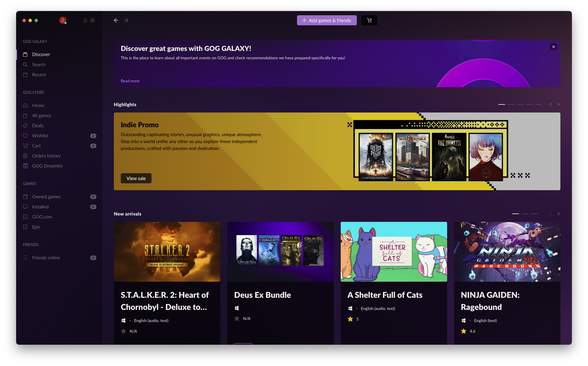The image size is (588, 366).
Task: Click the GOG.com bookmark icon
Action: tap(25, 217)
